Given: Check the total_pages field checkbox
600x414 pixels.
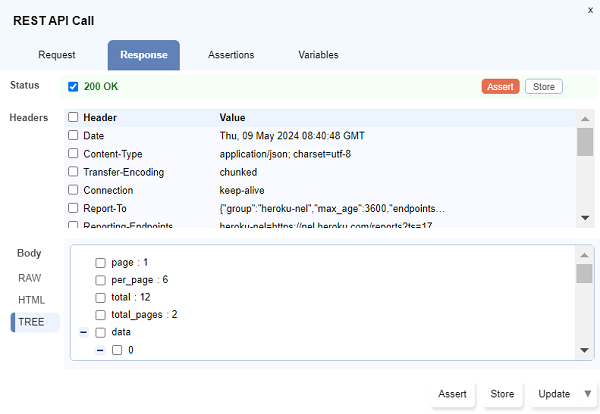Looking at the screenshot, I should [100, 314].
